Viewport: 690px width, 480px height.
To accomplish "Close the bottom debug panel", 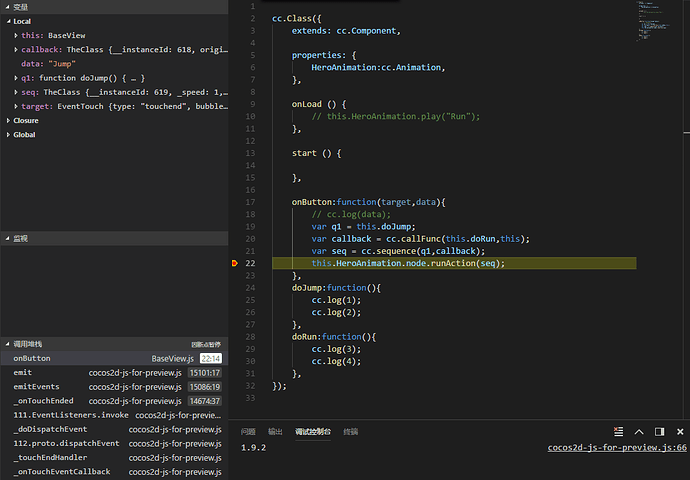I will tap(680, 432).
